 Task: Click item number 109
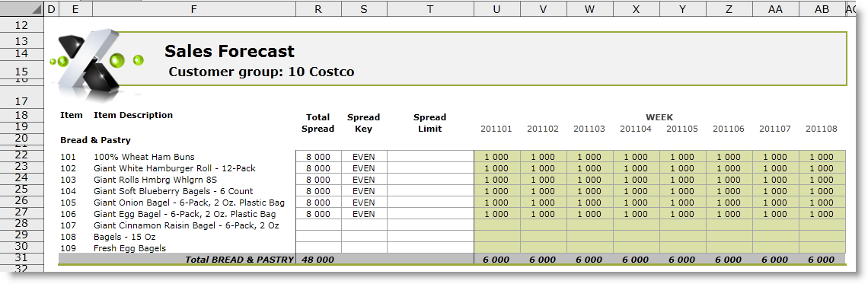(67, 248)
